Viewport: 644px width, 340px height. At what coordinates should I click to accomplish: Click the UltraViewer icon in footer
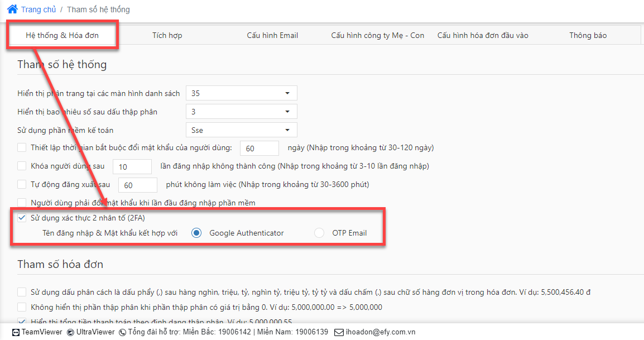tap(71, 332)
